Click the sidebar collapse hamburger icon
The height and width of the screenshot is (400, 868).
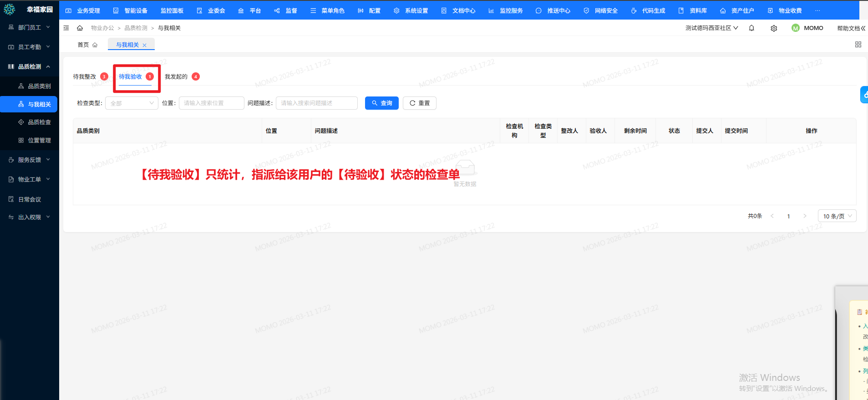[66, 28]
